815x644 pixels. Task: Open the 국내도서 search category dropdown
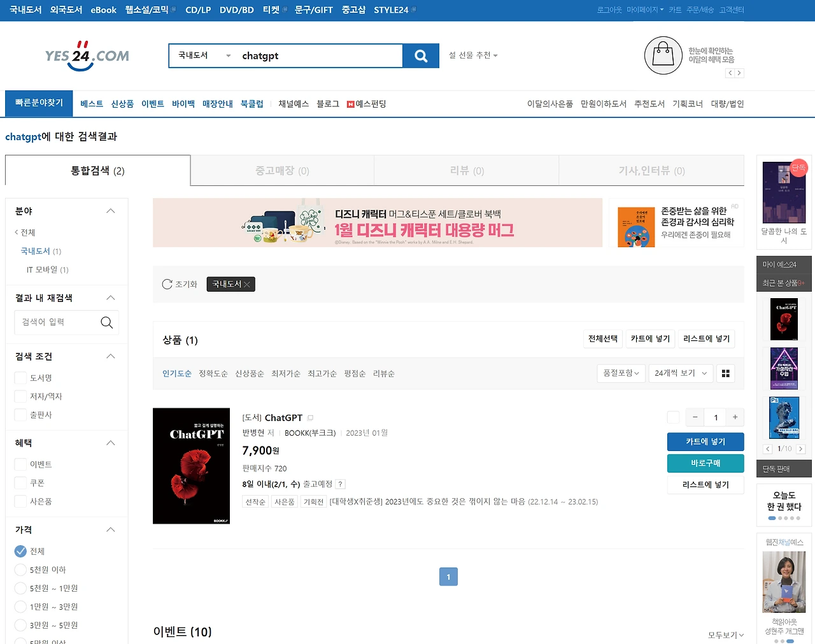[204, 56]
